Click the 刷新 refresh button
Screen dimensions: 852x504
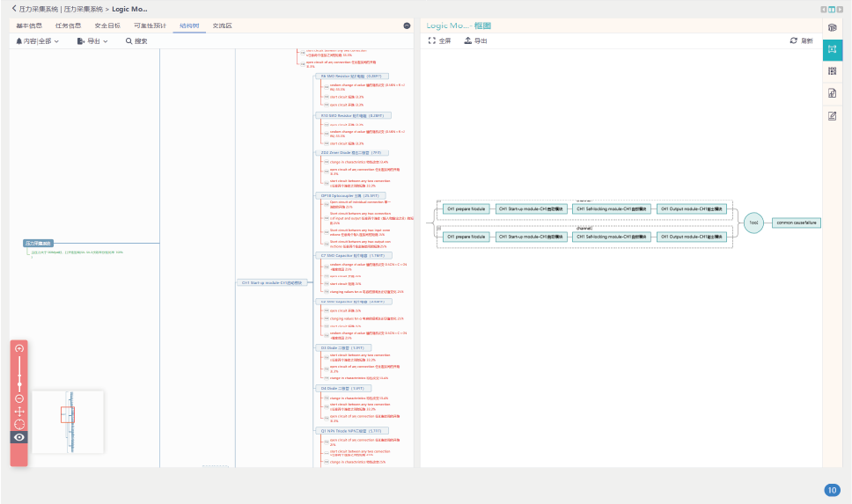[801, 41]
